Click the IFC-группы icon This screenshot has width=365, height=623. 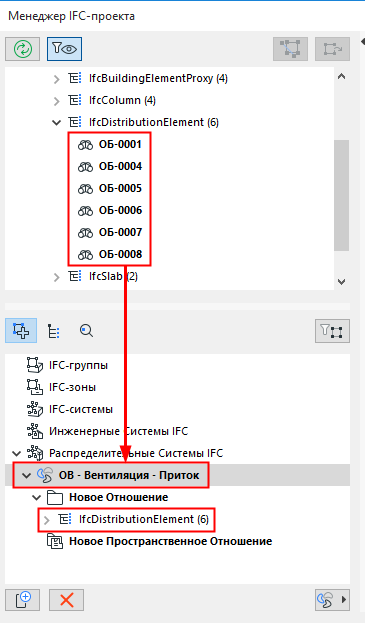[35, 365]
